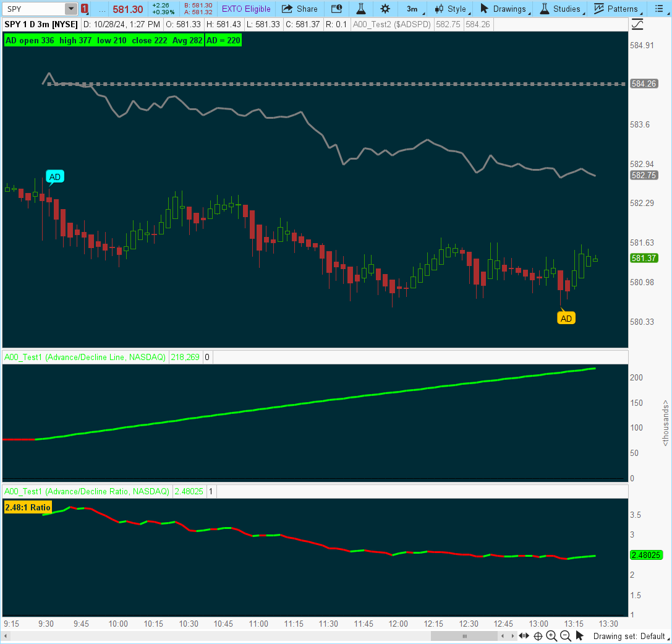Click the green 2.48025 ratio axis label
Viewport: 672px width, 644px height.
click(646, 555)
